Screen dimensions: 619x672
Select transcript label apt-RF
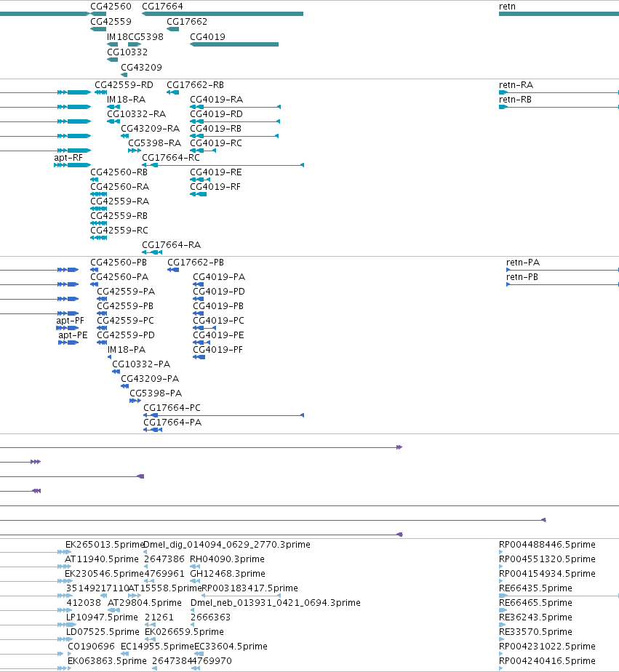click(x=68, y=158)
